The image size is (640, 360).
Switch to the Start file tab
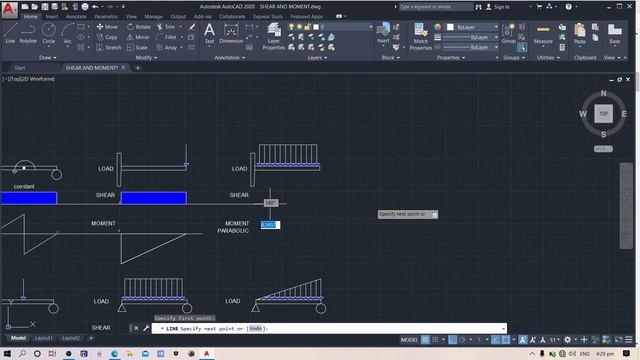tap(20, 68)
